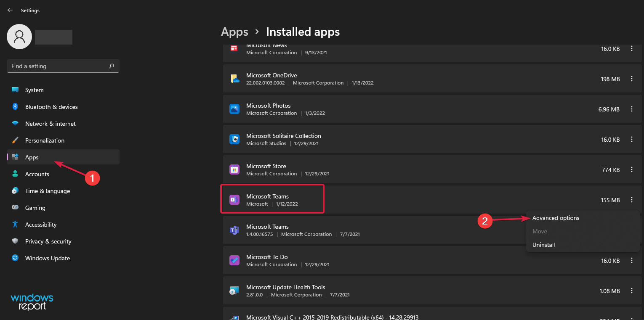Image resolution: width=644 pixels, height=320 pixels.
Task: Click the Windows Update sync icon
Action: 15,258
